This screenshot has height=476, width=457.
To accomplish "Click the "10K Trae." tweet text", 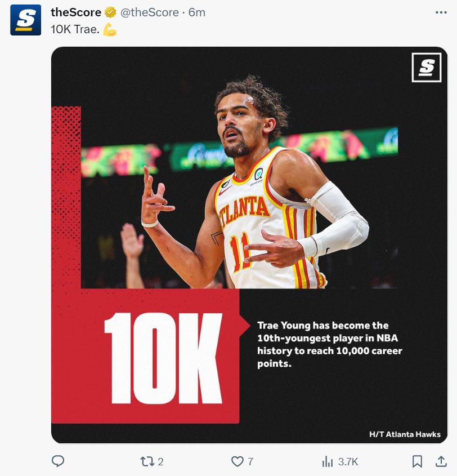I will 75,30.
